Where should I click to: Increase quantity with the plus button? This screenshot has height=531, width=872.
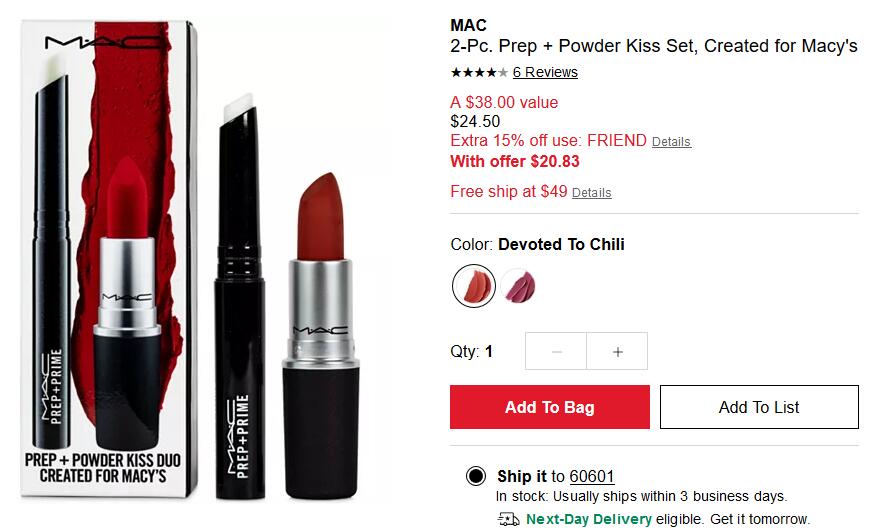[617, 351]
